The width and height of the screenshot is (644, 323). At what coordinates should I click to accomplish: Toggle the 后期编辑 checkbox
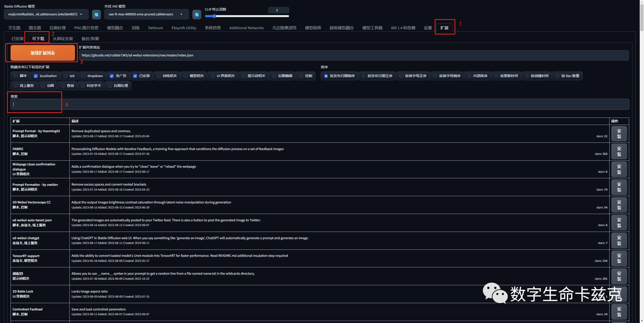274,76
